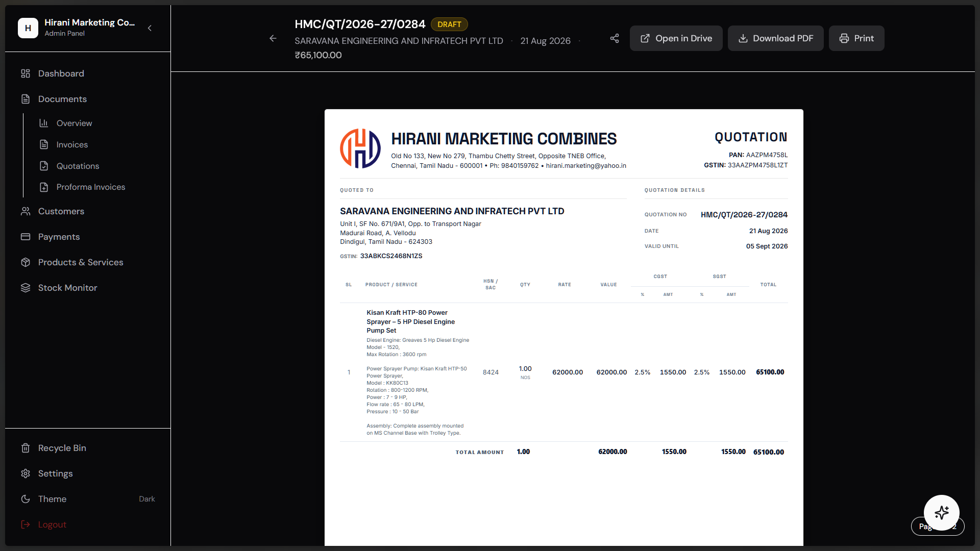This screenshot has height=551, width=980.
Task: Open the Quotations list
Action: click(97, 166)
